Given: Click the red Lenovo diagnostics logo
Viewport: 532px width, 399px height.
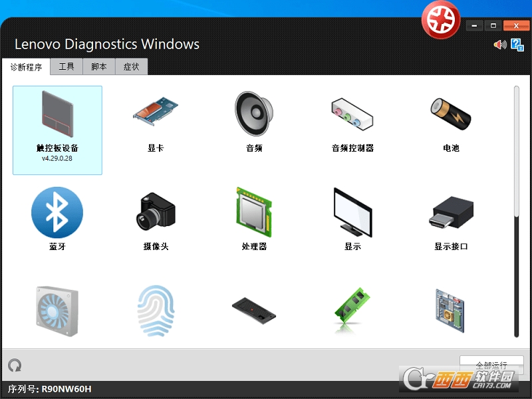Looking at the screenshot, I should coord(441,20).
